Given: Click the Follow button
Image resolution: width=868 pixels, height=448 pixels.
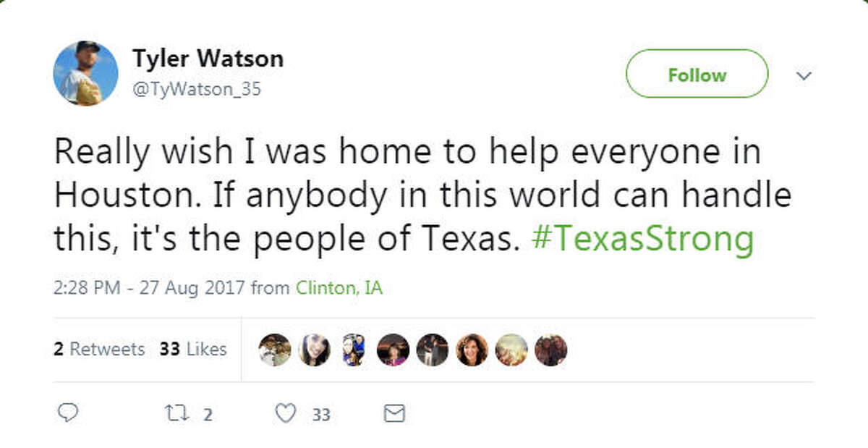Looking at the screenshot, I should (x=697, y=74).
